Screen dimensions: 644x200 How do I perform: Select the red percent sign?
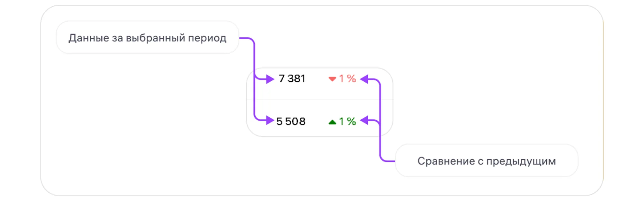pos(351,78)
